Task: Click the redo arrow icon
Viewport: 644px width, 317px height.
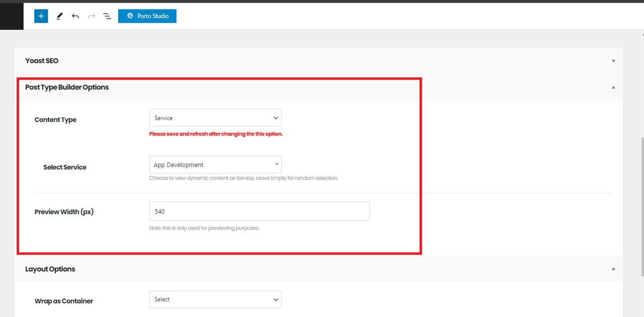Action: point(92,16)
